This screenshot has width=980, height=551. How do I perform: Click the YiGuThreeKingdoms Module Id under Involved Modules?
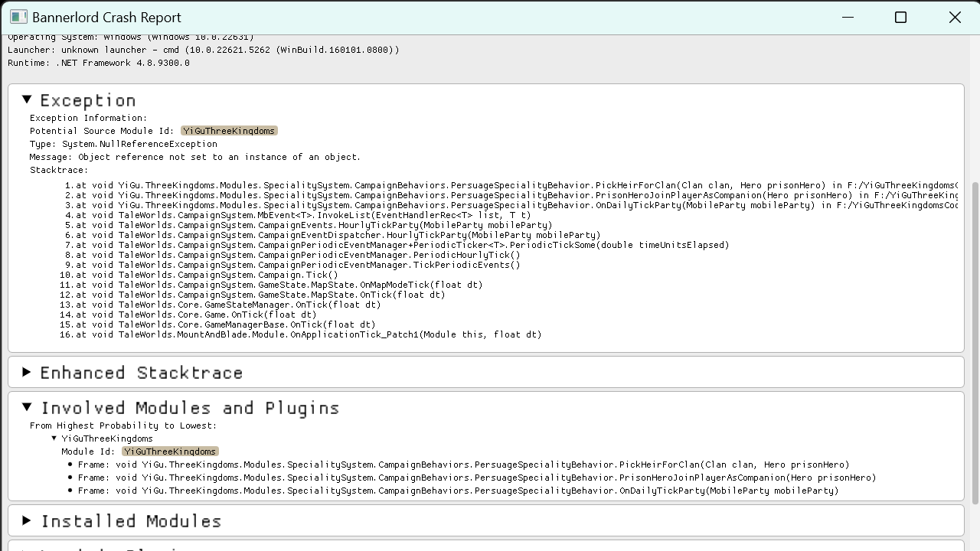coord(170,452)
